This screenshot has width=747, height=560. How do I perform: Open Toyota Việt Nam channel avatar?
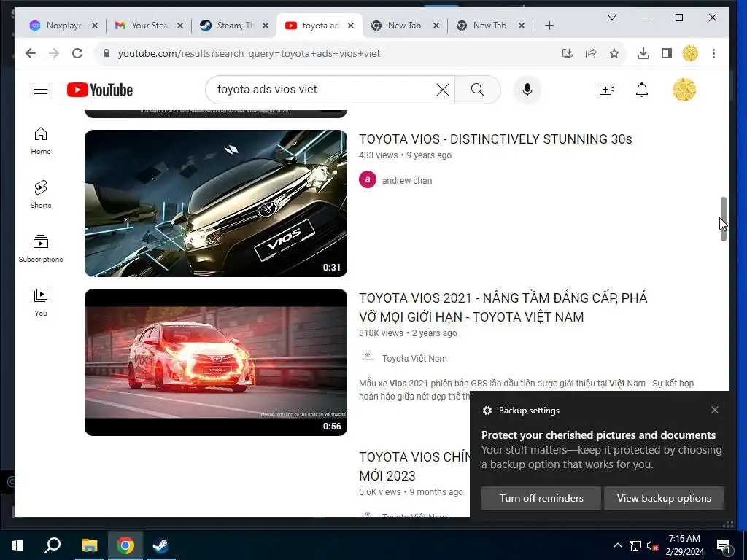[368, 357]
